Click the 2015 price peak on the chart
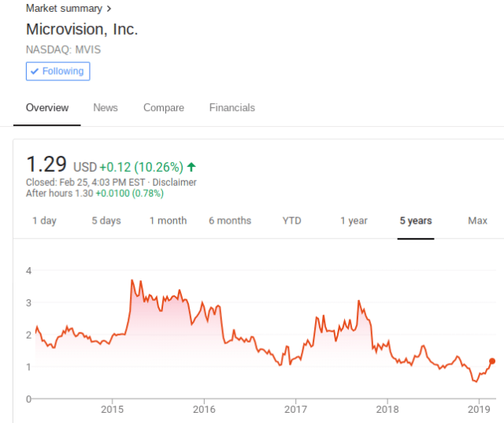Viewport: 504px width, 423px height. click(132, 280)
